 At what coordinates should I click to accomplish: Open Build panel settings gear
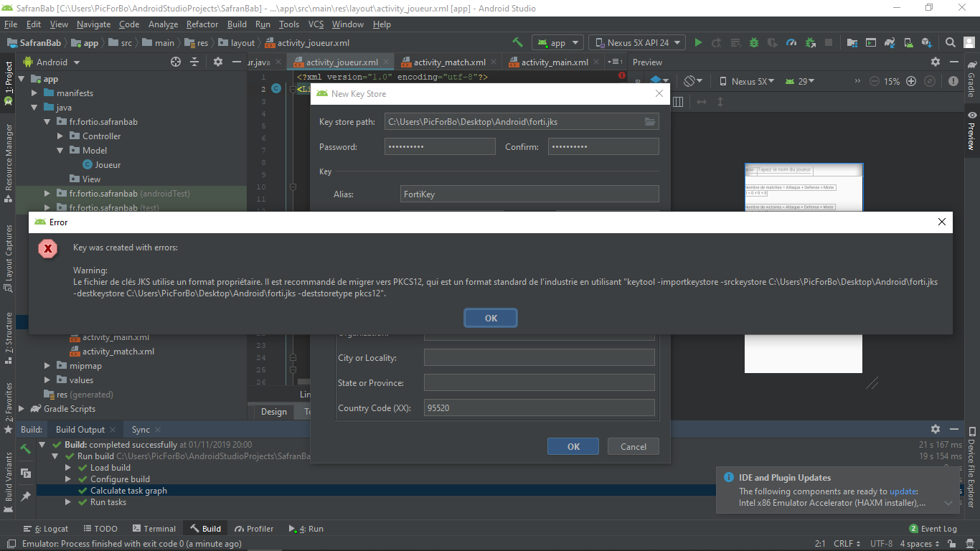pos(936,429)
